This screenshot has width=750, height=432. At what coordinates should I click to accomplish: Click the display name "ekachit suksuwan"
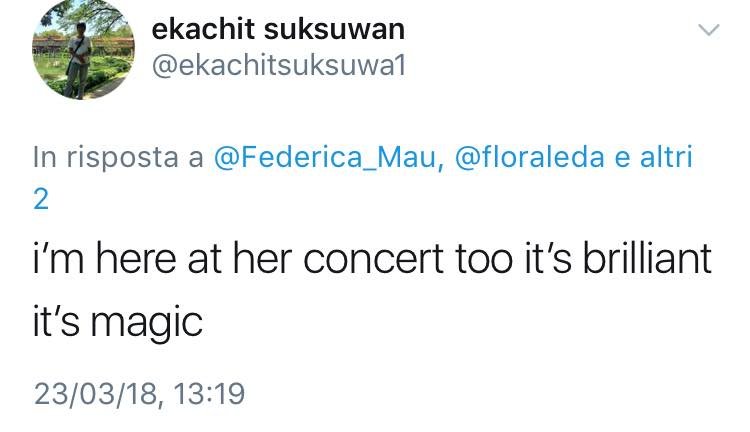tap(278, 28)
